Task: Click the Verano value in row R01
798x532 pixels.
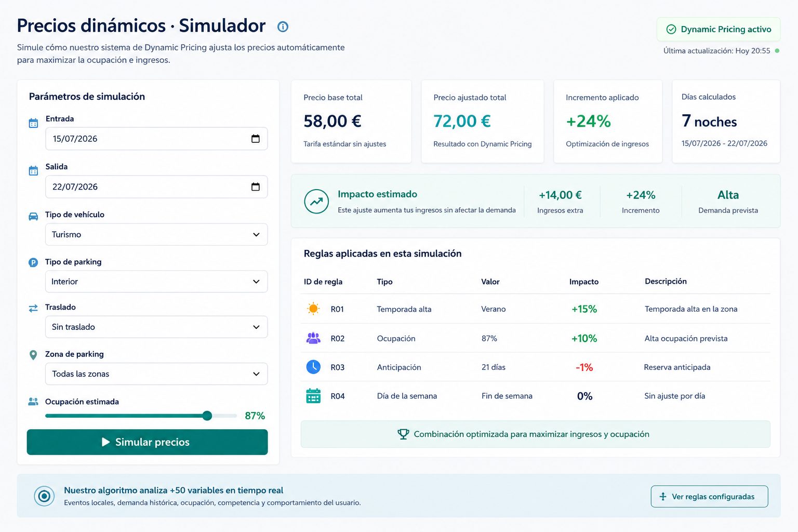Action: pyautogui.click(x=494, y=309)
